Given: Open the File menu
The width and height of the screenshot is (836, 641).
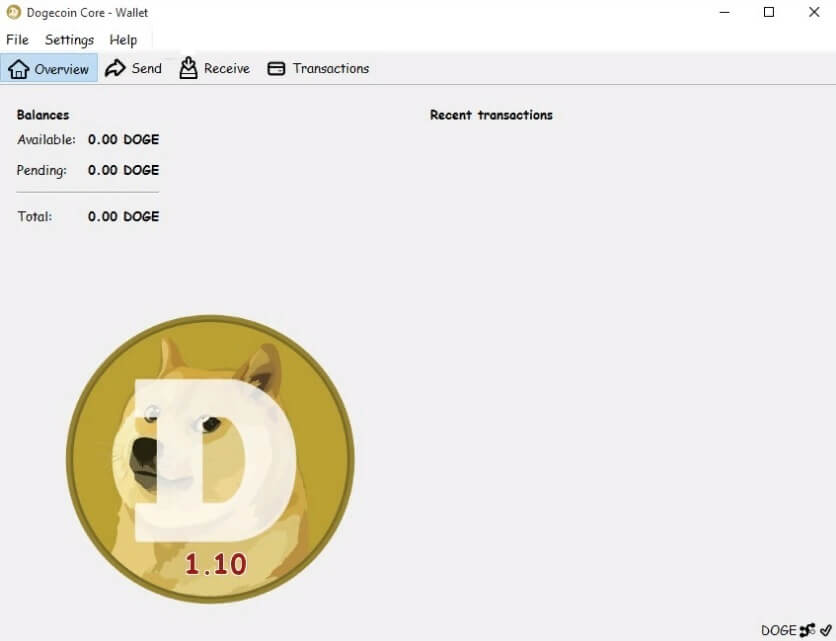Looking at the screenshot, I should click(17, 40).
